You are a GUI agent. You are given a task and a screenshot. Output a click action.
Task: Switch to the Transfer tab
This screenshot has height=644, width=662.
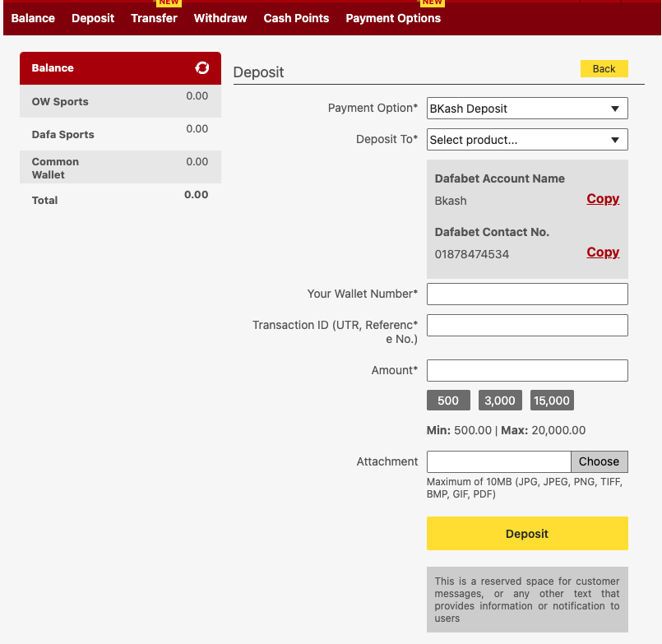click(154, 18)
